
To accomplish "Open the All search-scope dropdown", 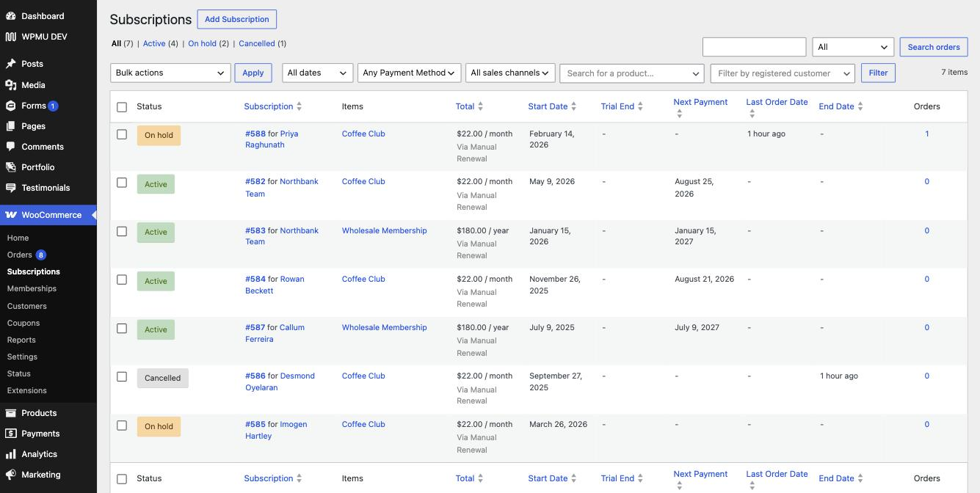I will pos(853,47).
